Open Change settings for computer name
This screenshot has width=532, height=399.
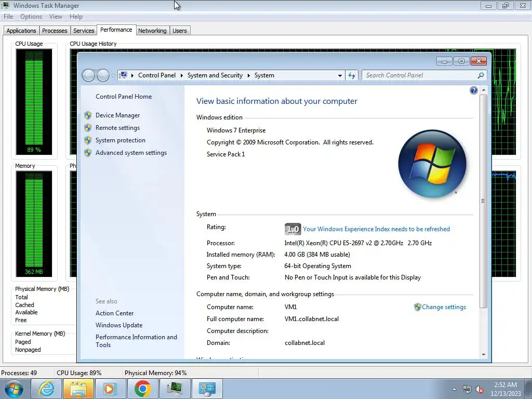pyautogui.click(x=444, y=307)
